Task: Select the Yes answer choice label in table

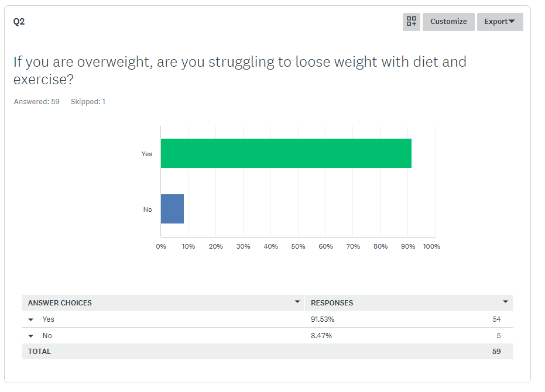Action: click(48, 319)
